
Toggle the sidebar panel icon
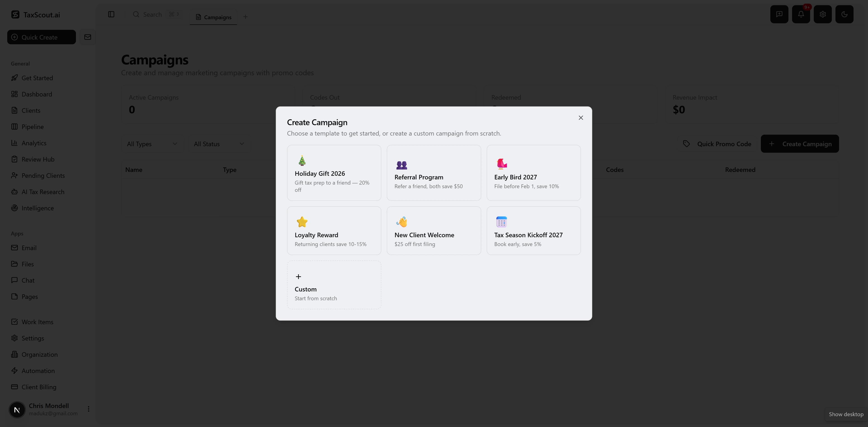tap(111, 14)
